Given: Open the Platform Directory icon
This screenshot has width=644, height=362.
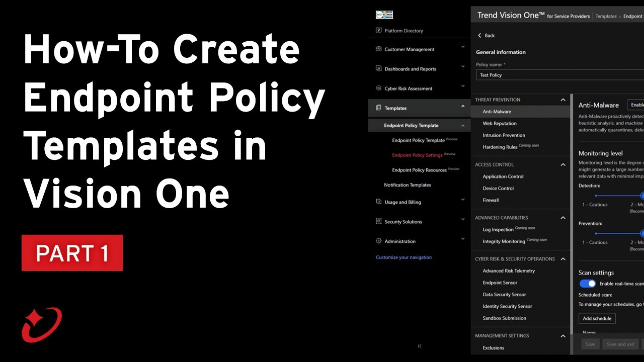Looking at the screenshot, I should tap(379, 30).
